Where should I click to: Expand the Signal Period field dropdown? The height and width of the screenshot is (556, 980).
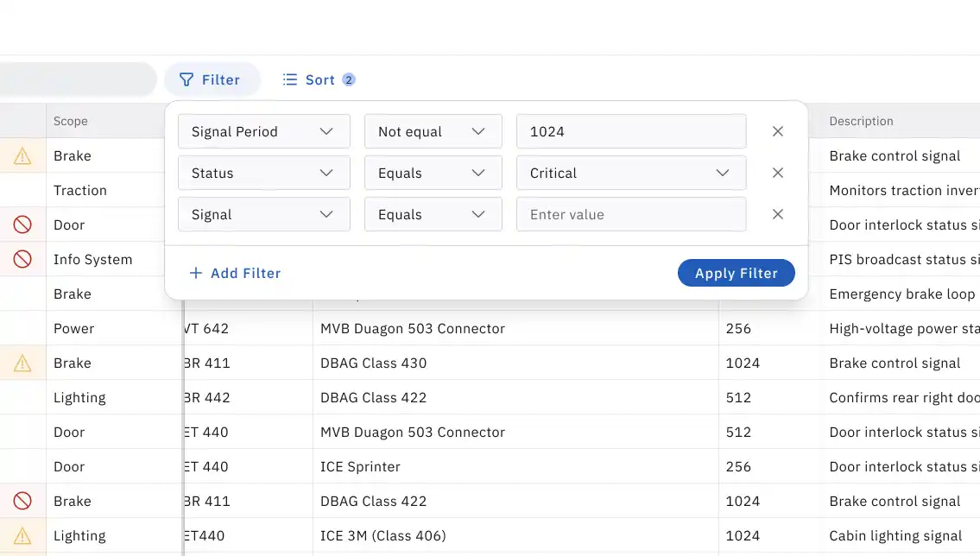tap(263, 131)
